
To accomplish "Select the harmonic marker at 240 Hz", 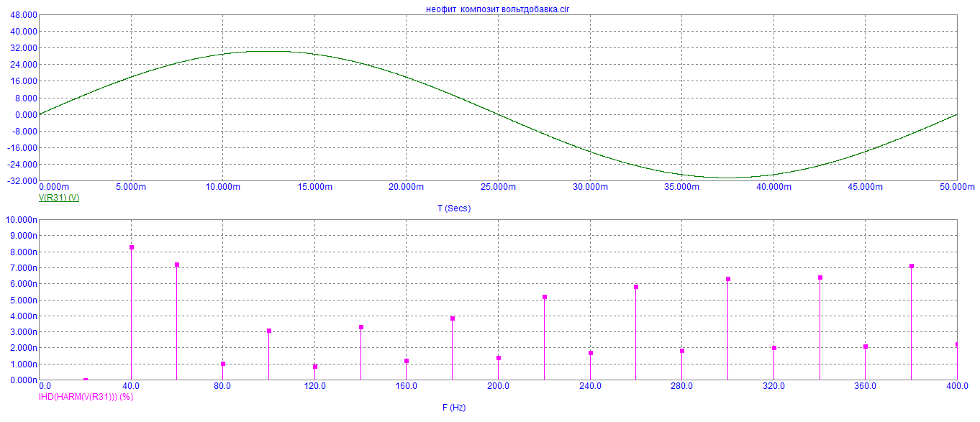I will coord(591,353).
